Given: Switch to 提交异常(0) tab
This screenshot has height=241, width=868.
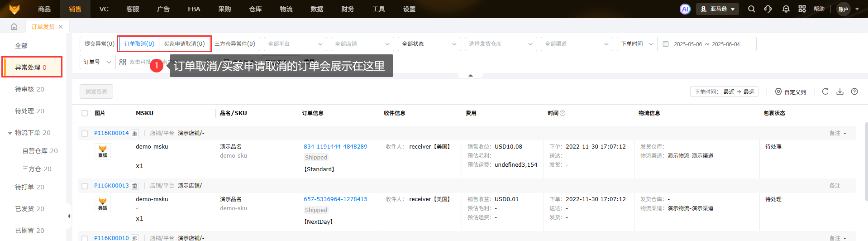Looking at the screenshot, I should coord(100,44).
